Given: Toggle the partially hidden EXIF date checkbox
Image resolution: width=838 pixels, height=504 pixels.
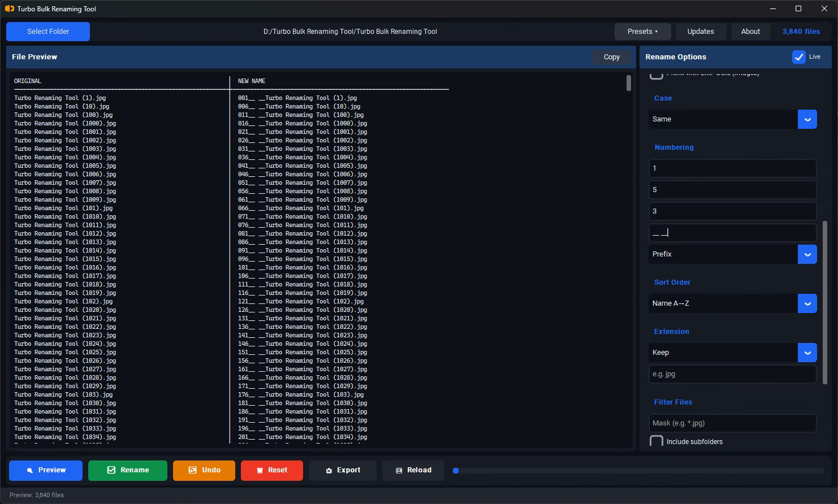Looking at the screenshot, I should (656, 75).
